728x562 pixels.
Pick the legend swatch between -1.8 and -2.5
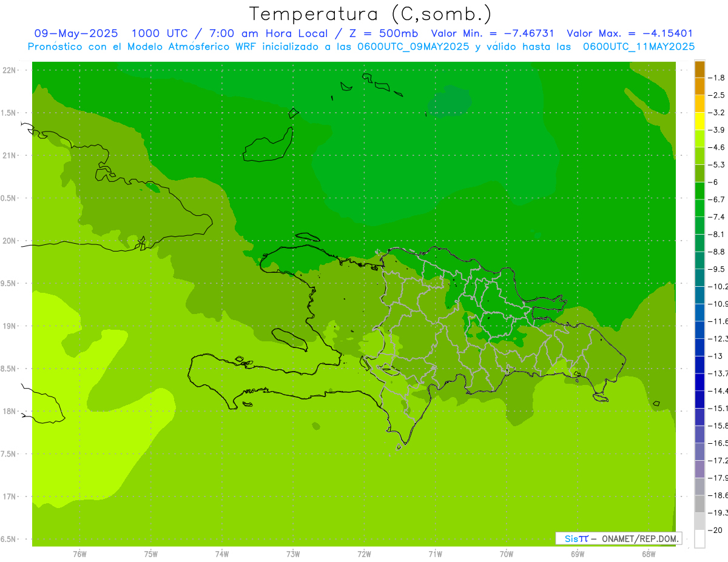click(x=699, y=86)
